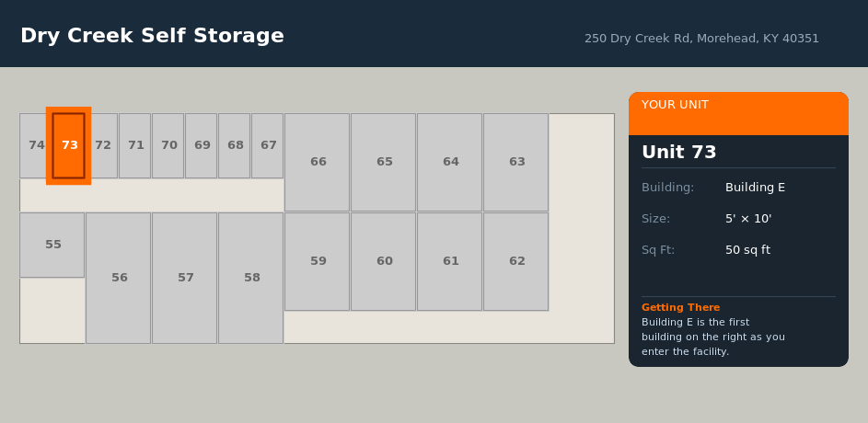Click the Dry Creek Rd address text
This screenshot has height=423, width=868.
tap(701, 39)
